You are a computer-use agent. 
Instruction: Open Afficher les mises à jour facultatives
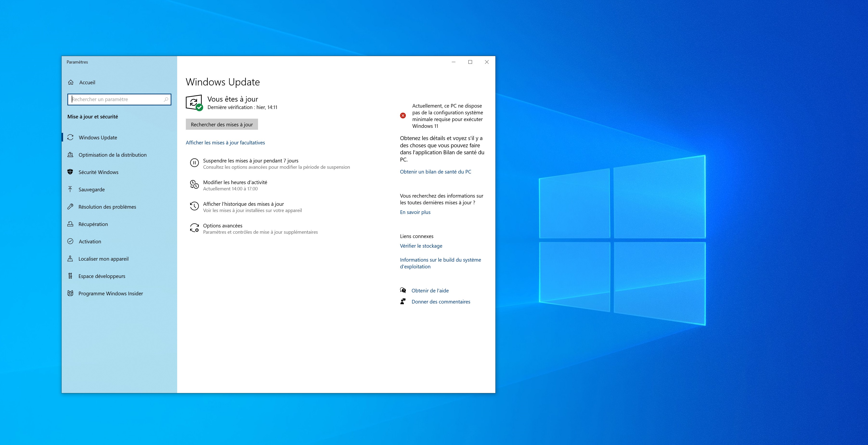tap(225, 142)
